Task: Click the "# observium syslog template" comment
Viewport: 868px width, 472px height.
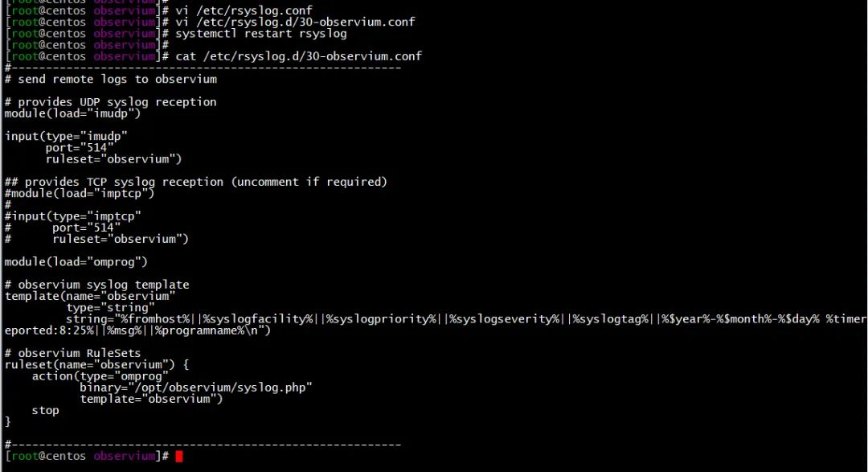Action: click(x=97, y=285)
